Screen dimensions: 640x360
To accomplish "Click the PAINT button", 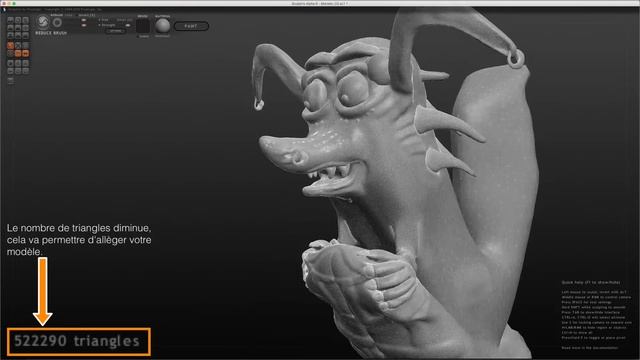I will click(x=191, y=26).
